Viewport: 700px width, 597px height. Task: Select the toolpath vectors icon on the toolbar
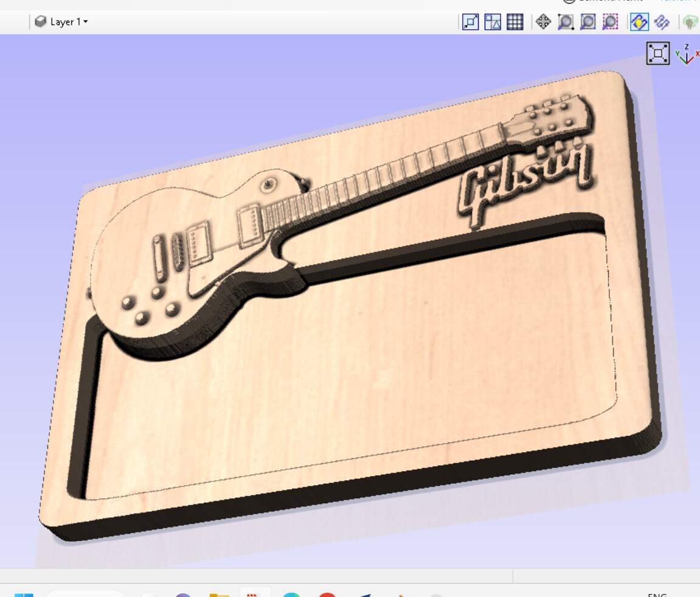pos(660,22)
